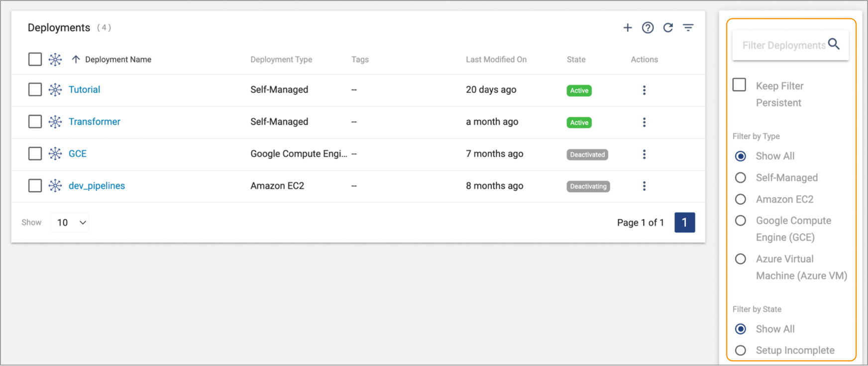
Task: Click the Transformer deployment engine icon
Action: 55,122
